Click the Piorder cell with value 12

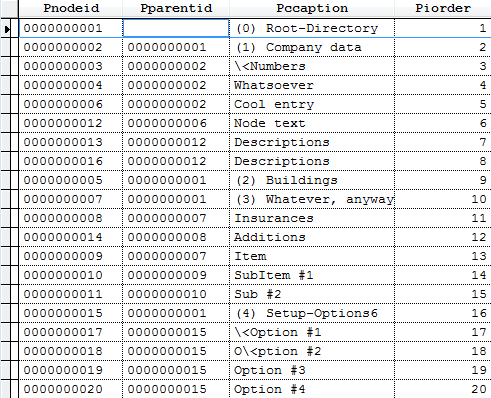tap(443, 237)
